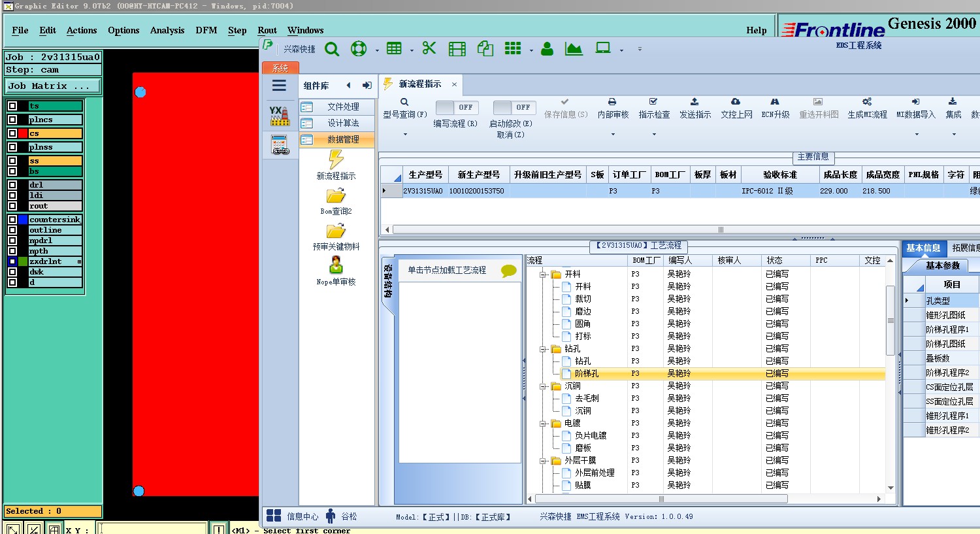The width and height of the screenshot is (980, 534).
Task: Click the laptop monitor icon
Action: 603,48
